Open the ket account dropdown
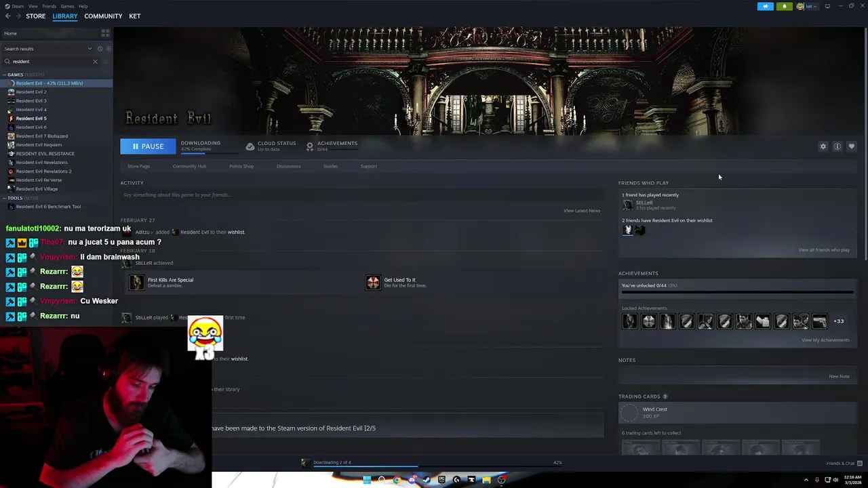 (x=808, y=6)
